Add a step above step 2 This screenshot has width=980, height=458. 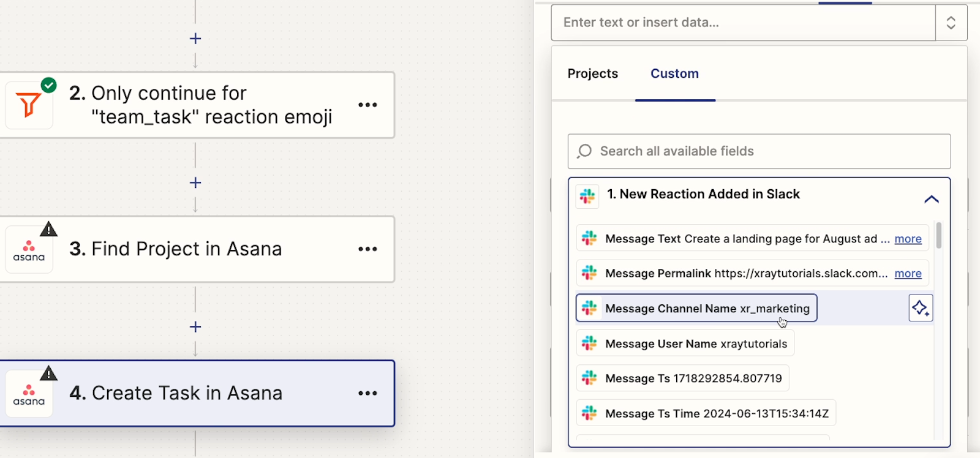pos(195,39)
